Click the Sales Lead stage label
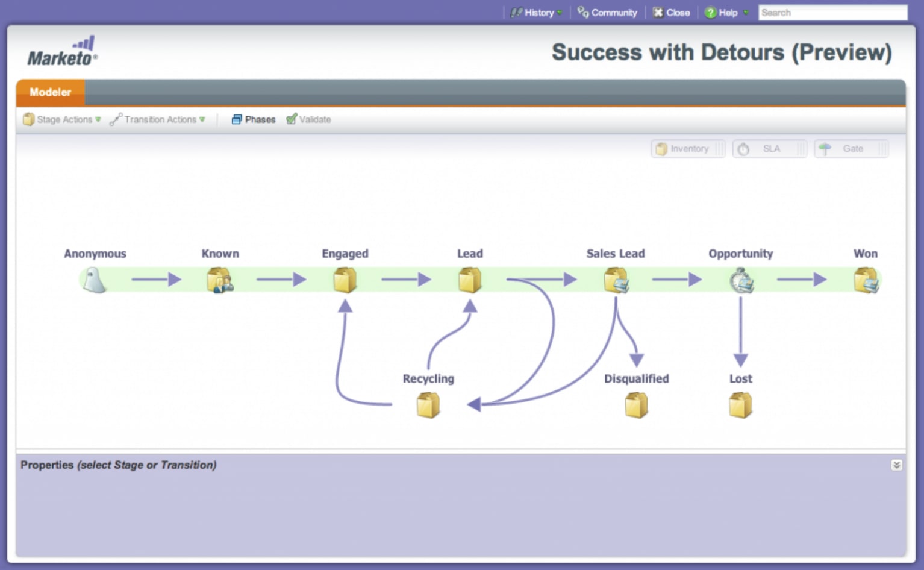The width and height of the screenshot is (924, 570). tap(616, 254)
